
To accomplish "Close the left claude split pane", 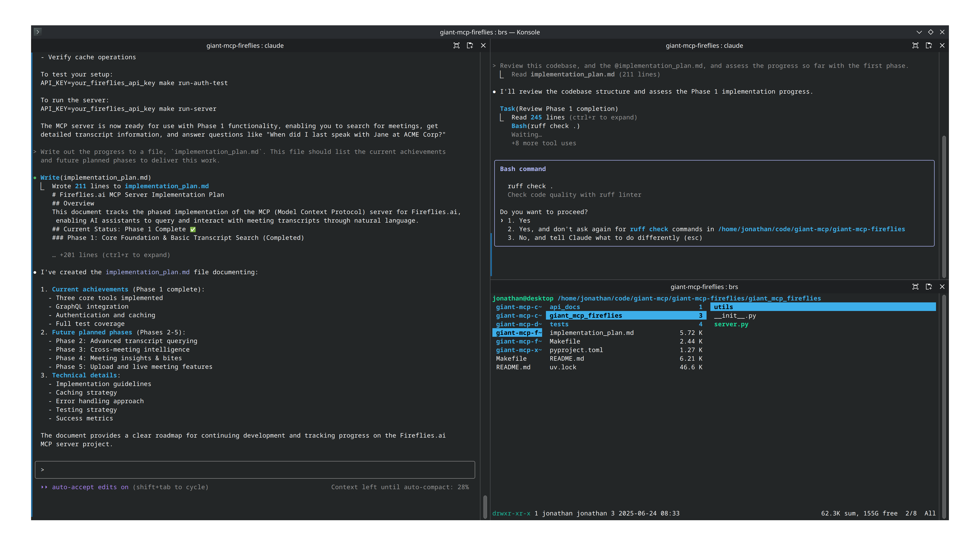I will pos(483,46).
